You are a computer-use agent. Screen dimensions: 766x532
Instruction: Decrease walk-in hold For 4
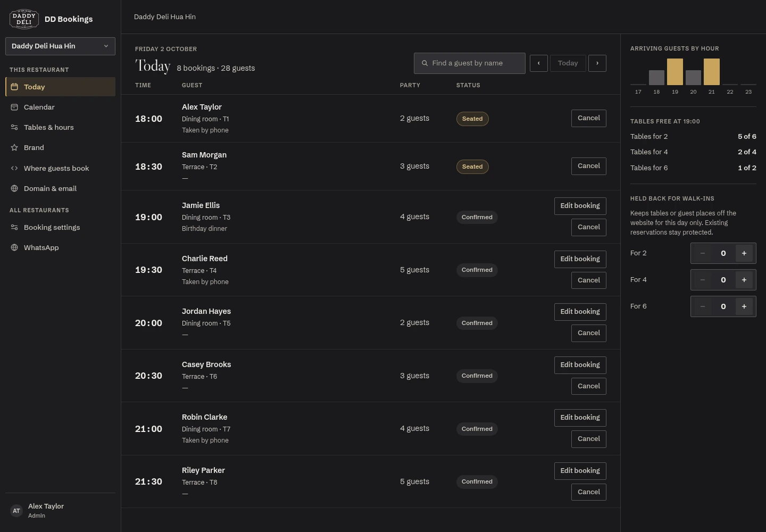(703, 280)
